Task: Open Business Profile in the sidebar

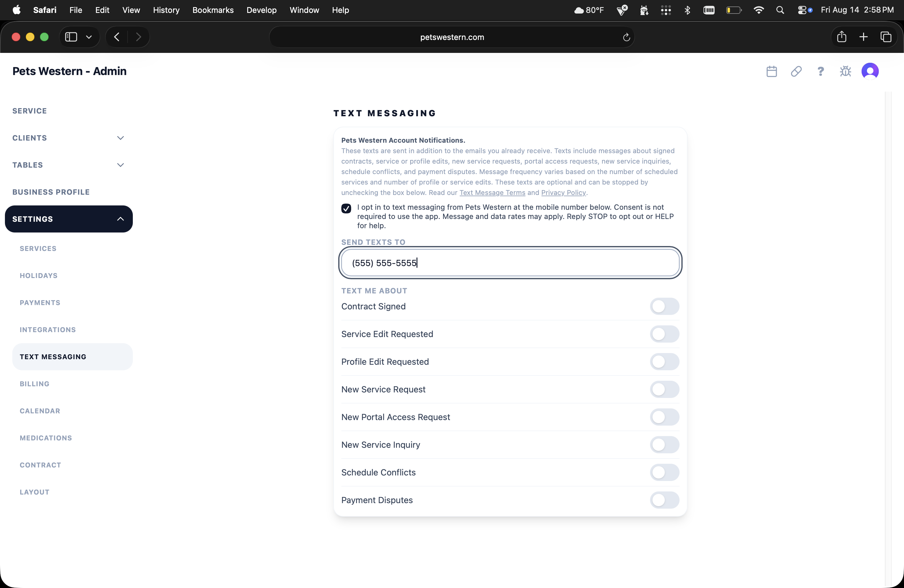Action: click(x=51, y=192)
